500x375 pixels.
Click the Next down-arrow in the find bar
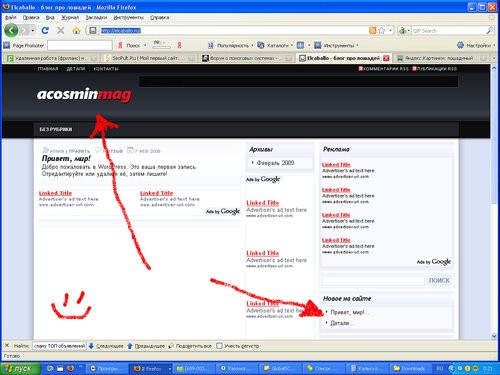91,346
